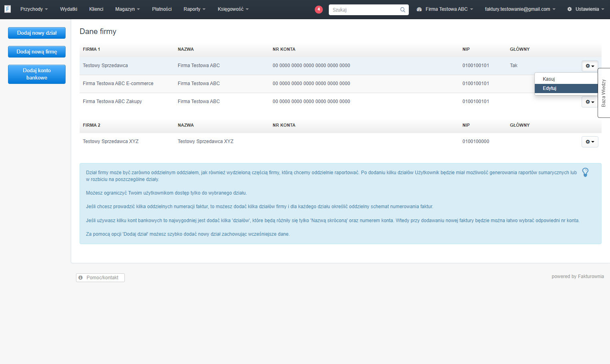Image resolution: width=610 pixels, height=364 pixels.
Task: Click the Dodaj nową firmę button
Action: (37, 52)
